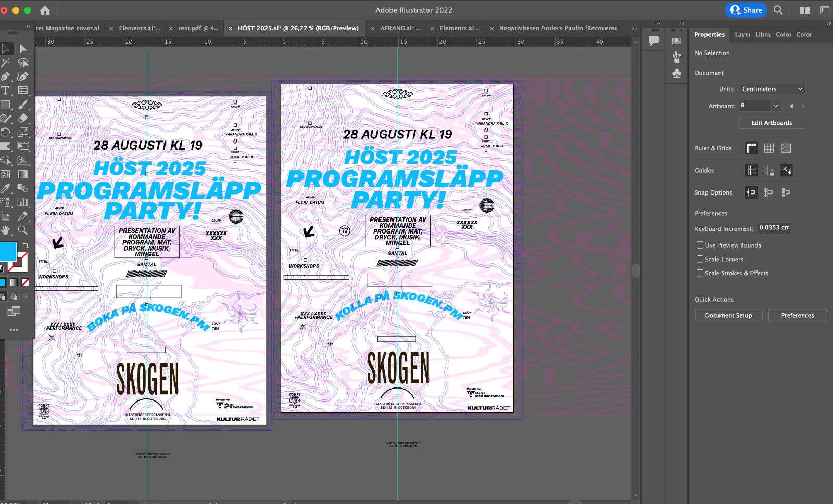Screen dimensions: 833x504
Task: Select the Eyedropper tool
Action: pyautogui.click(x=6, y=188)
